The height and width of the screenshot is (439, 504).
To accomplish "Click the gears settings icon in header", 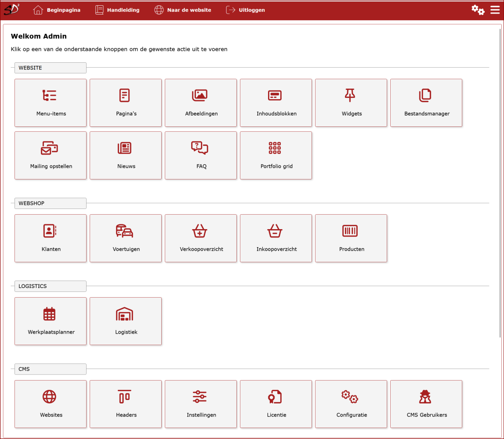I will pyautogui.click(x=478, y=10).
